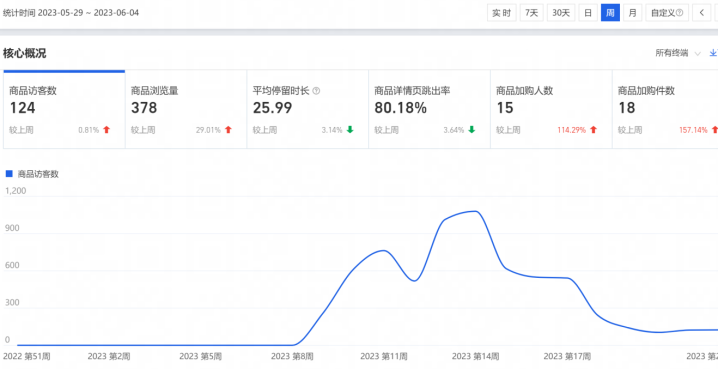
Task: Click the chart line peak near 第14周
Action: (475, 212)
